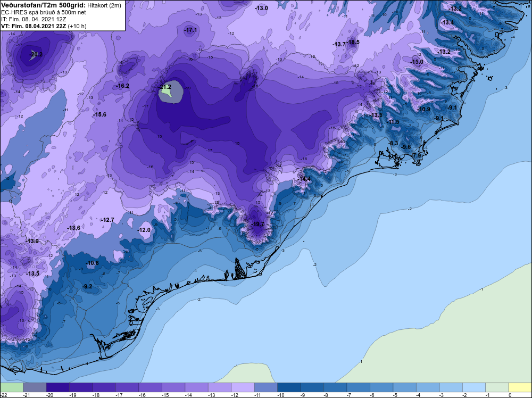Click the -9.2 temperature label
532x398 pixels.
coord(87,287)
